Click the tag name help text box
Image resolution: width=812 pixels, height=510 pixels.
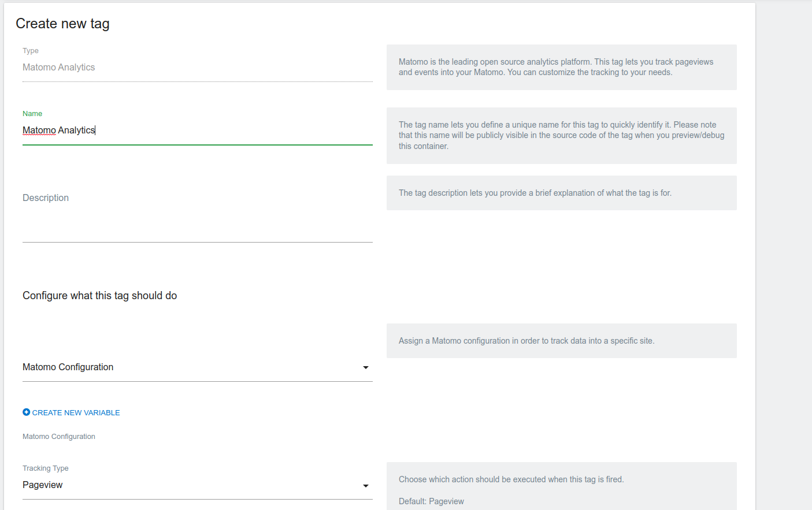(561, 136)
